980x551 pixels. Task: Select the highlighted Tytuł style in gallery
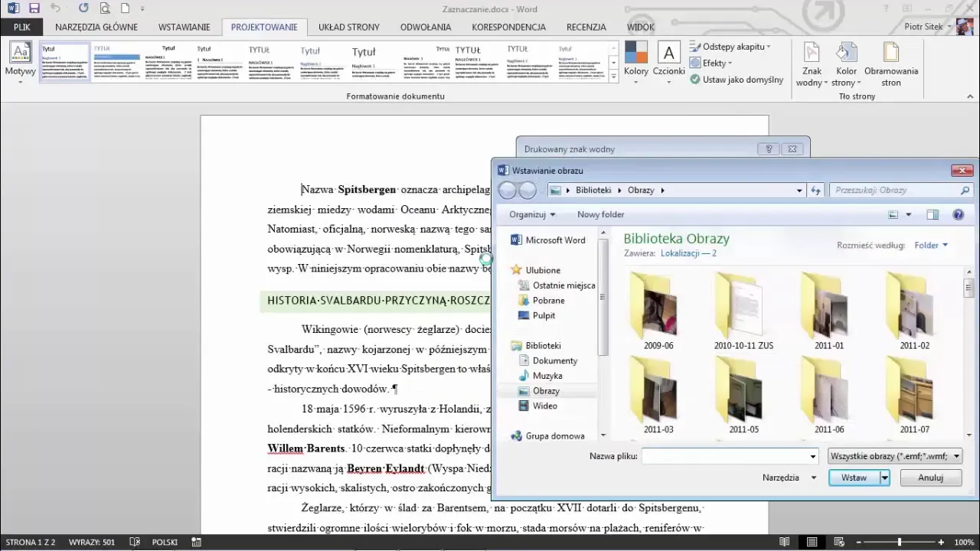pos(64,61)
